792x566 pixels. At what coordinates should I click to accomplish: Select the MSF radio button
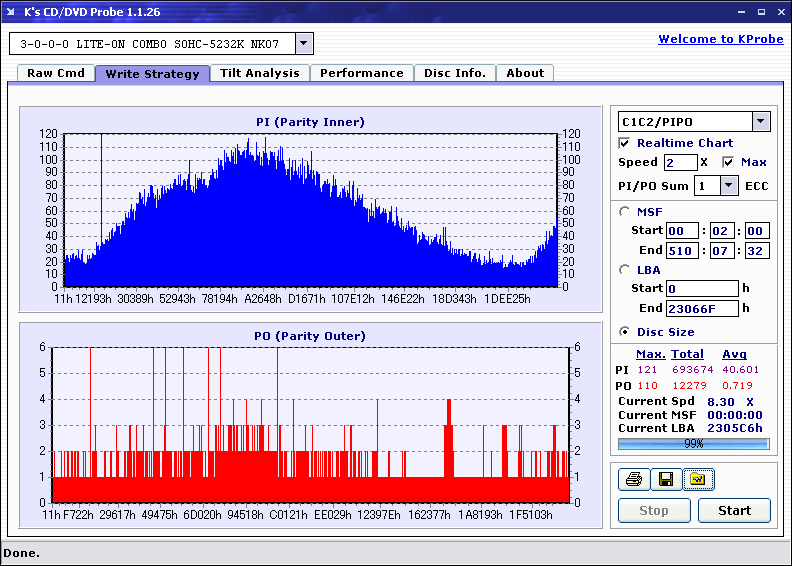click(625, 211)
